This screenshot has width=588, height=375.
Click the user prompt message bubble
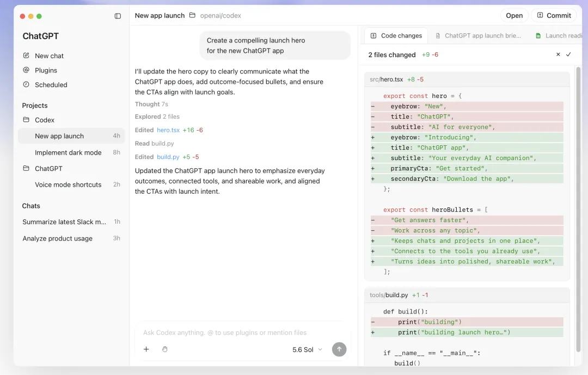(x=275, y=45)
